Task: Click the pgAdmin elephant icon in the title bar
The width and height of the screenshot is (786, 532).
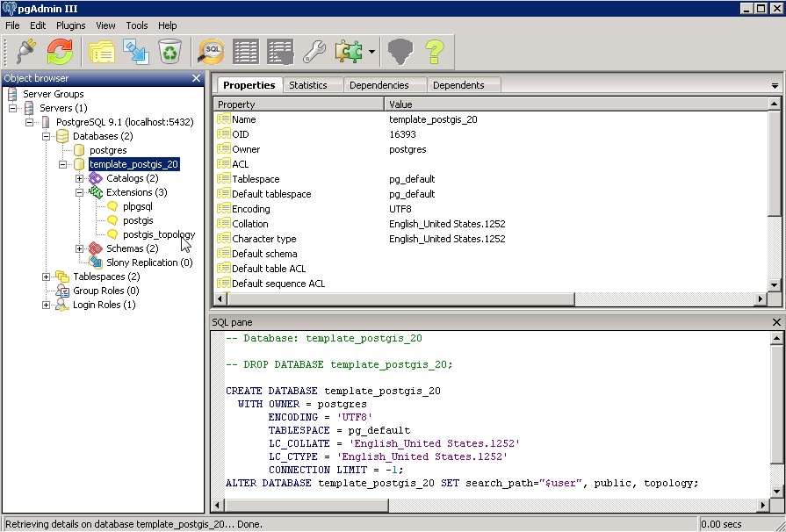Action: [10, 9]
